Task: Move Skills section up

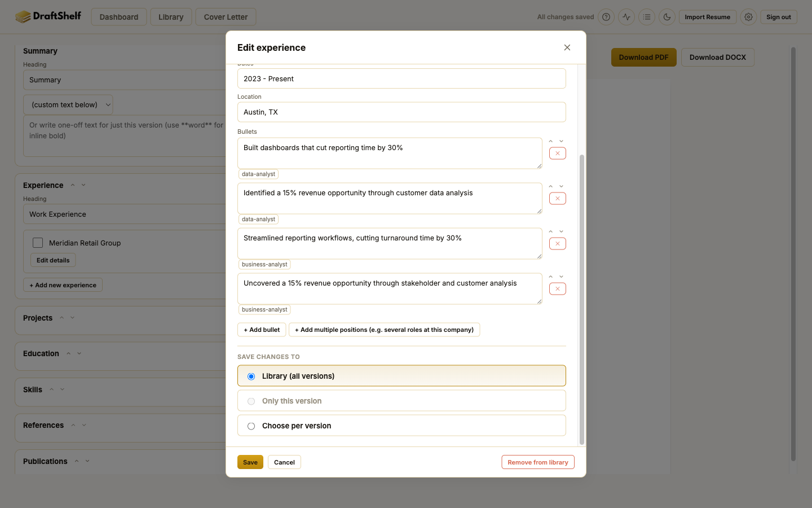Action: [51, 389]
